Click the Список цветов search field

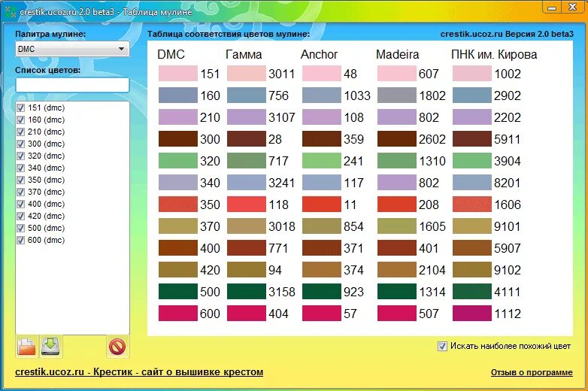coord(72,85)
